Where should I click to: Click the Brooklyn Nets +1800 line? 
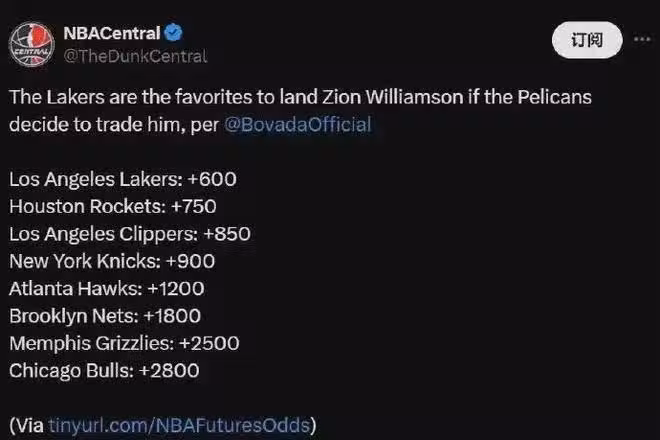(105, 316)
